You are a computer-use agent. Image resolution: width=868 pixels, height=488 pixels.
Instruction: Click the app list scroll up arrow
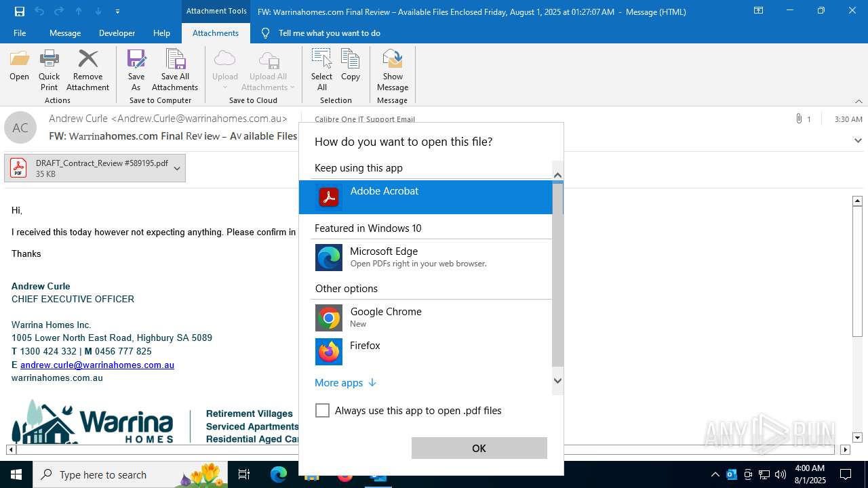[x=557, y=176]
